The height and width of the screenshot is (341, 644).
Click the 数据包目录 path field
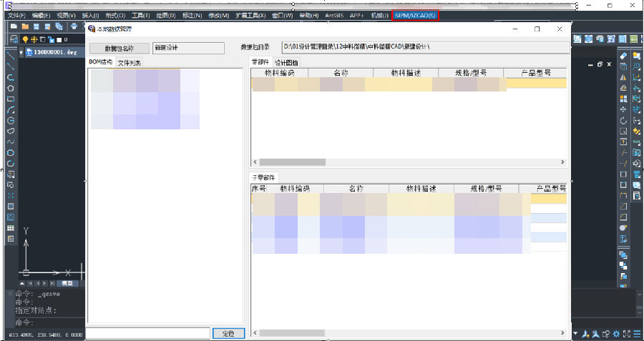click(426, 47)
